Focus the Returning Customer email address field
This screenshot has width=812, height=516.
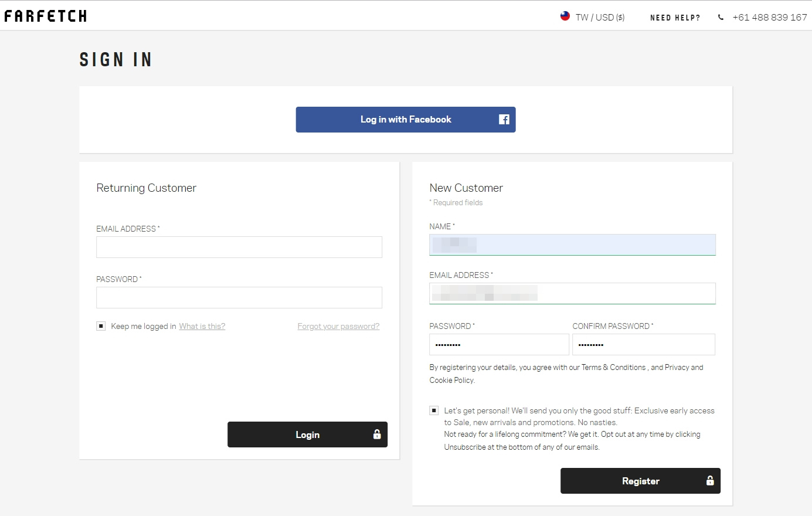click(x=239, y=247)
